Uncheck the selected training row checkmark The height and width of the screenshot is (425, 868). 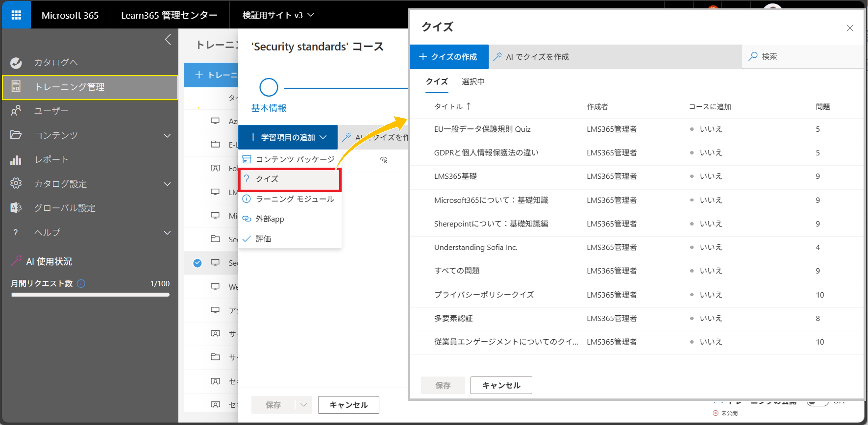(197, 263)
